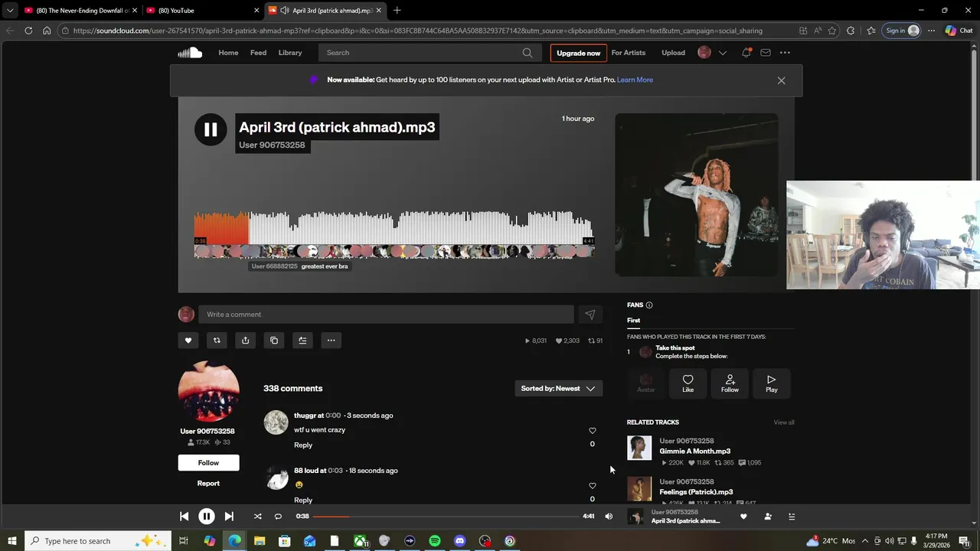980x551 pixels.
Task: Like thuggr's comment
Action: point(592,431)
